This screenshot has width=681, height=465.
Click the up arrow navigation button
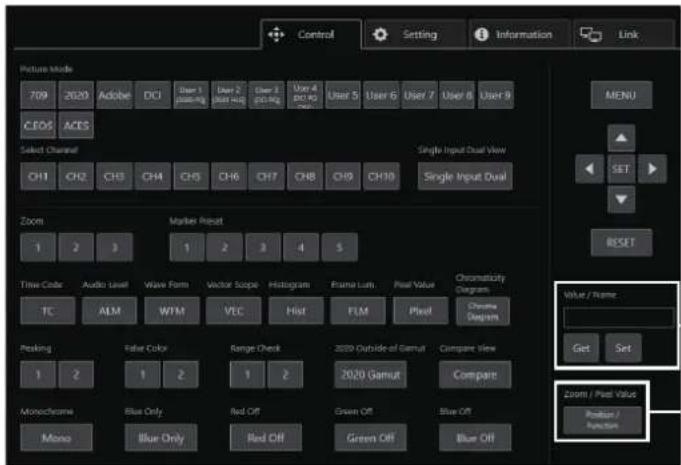621,138
